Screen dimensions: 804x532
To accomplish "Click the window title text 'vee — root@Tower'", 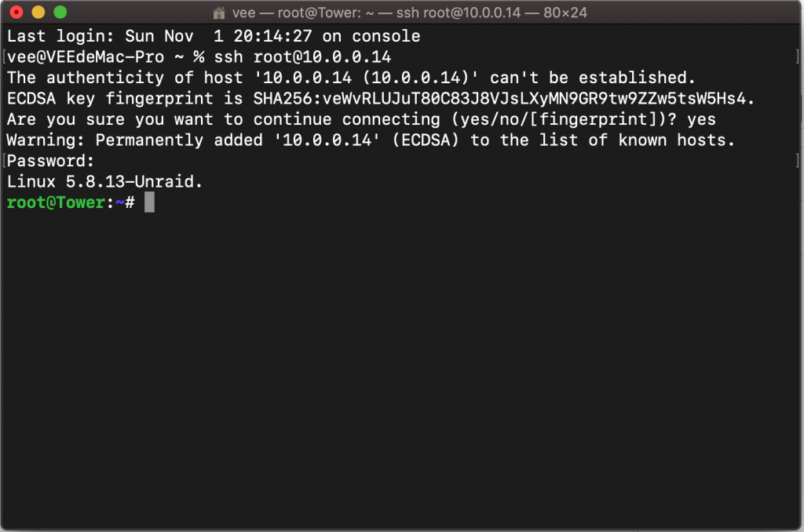I will [x=296, y=13].
